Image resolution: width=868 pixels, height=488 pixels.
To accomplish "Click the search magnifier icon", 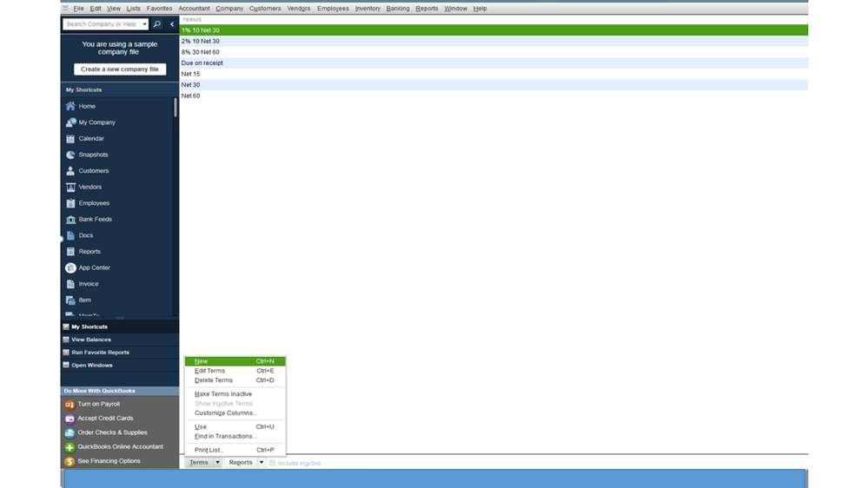I will (157, 24).
